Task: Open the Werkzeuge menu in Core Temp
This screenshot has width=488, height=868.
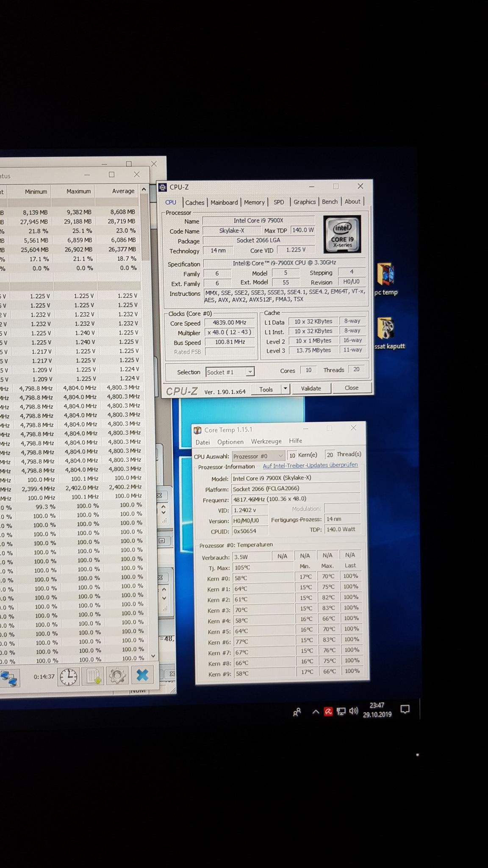Action: (x=266, y=441)
